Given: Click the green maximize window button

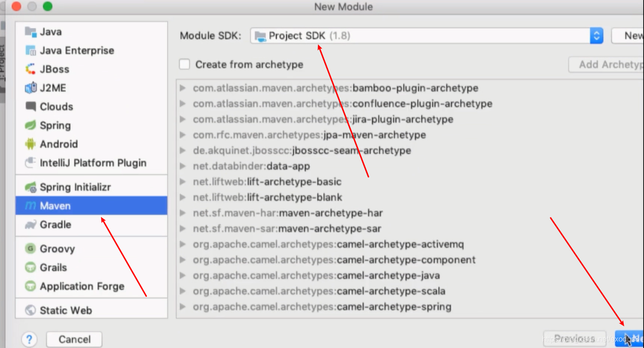Looking at the screenshot, I should pyautogui.click(x=47, y=7).
